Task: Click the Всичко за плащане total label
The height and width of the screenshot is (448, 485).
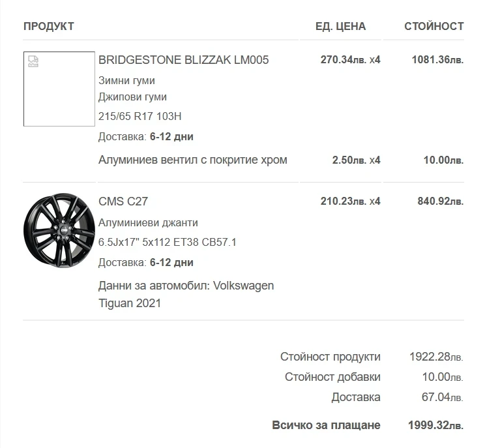Action: pyautogui.click(x=326, y=425)
